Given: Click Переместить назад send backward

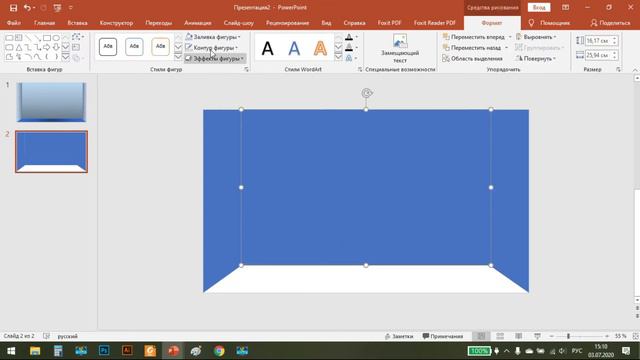Looking at the screenshot, I should click(472, 48).
